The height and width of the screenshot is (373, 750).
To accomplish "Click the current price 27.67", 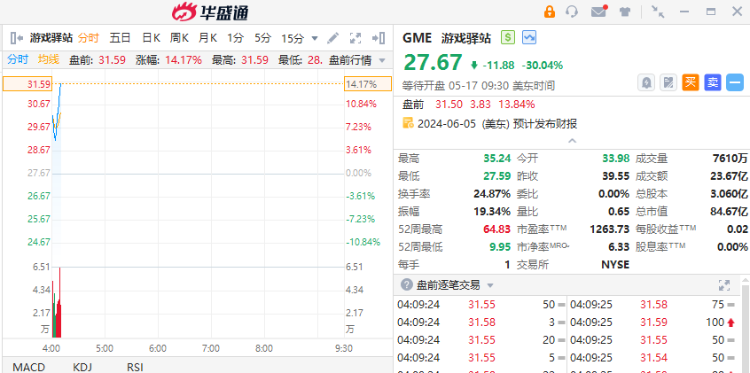I will pyautogui.click(x=433, y=62).
